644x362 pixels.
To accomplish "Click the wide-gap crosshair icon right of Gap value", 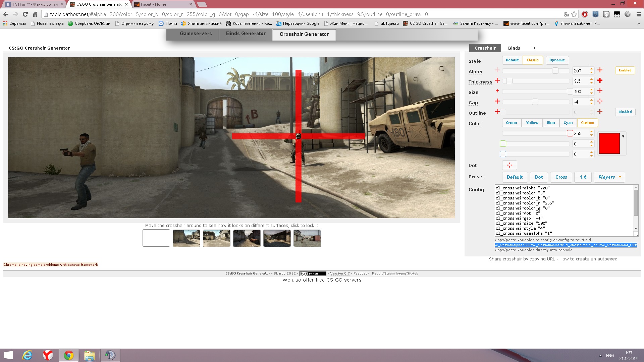I will point(600,101).
